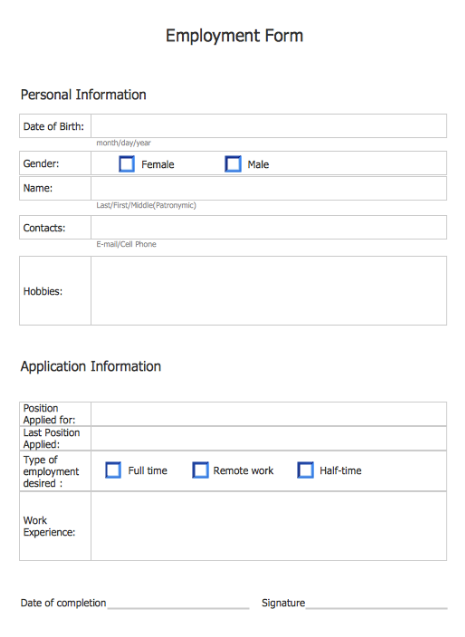Viewport: 465px width, 637px height.
Task: Select the Half-time checkbox
Action: pyautogui.click(x=305, y=470)
